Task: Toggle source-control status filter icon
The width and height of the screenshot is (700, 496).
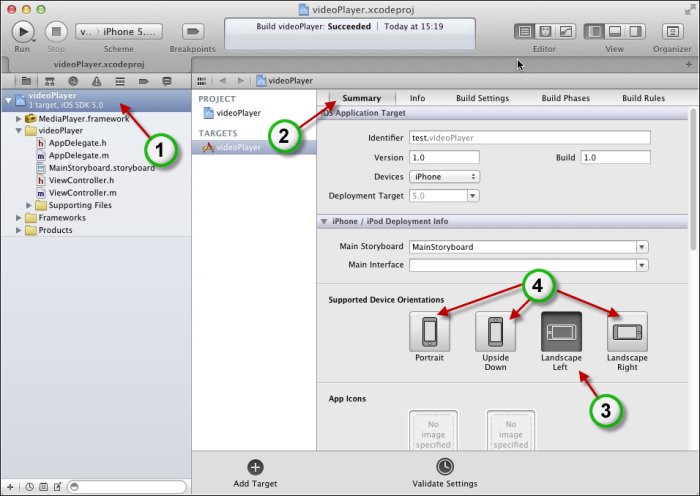Action: coord(43,487)
